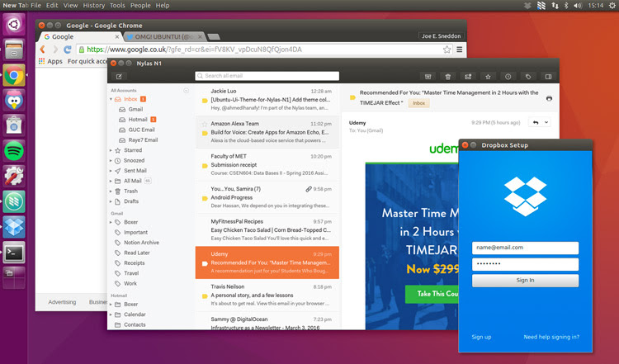
Task: Bookmark page with star in Chrome address bar
Action: click(x=447, y=50)
